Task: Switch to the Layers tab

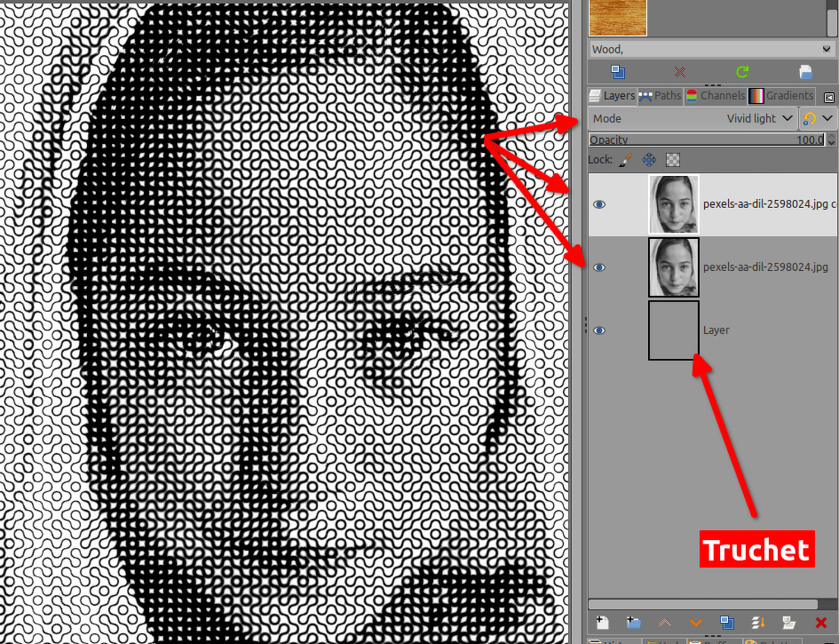Action: tap(612, 96)
